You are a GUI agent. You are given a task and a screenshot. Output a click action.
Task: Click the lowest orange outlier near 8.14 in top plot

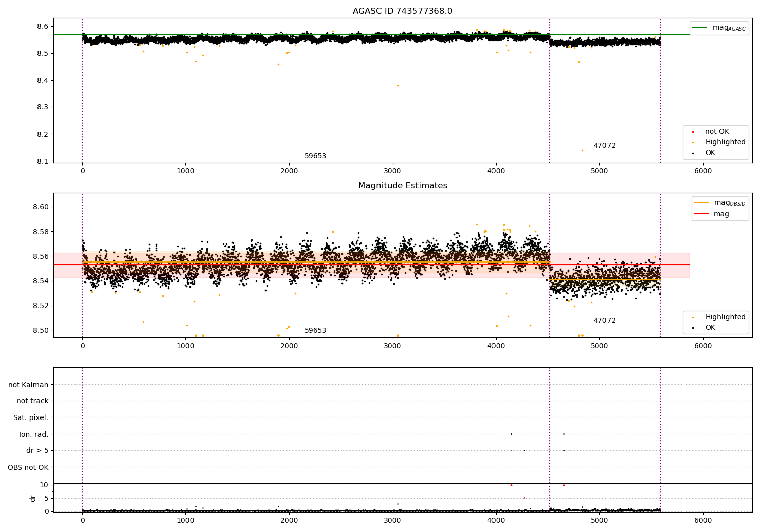(582, 150)
